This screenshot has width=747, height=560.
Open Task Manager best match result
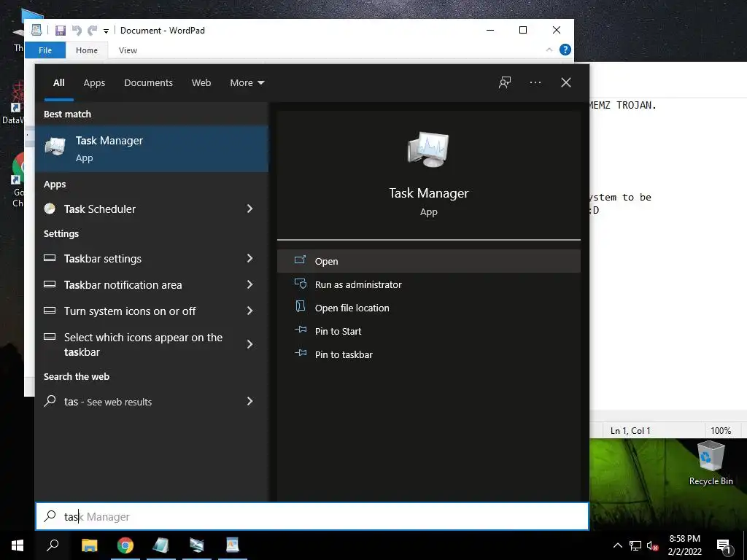pos(152,149)
